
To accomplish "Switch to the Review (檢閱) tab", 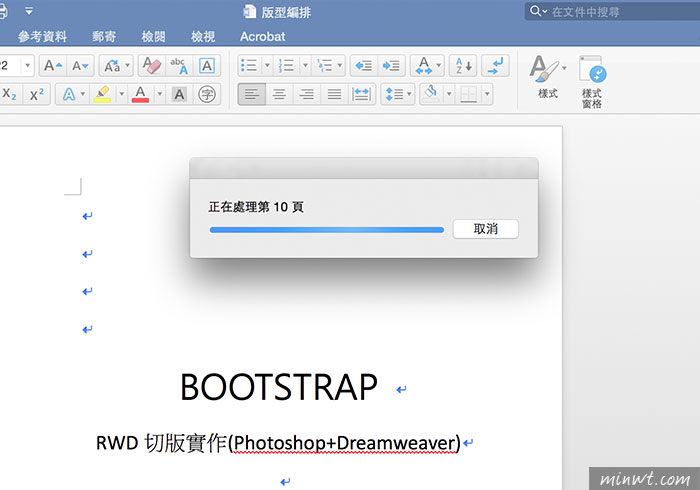I will click(154, 37).
